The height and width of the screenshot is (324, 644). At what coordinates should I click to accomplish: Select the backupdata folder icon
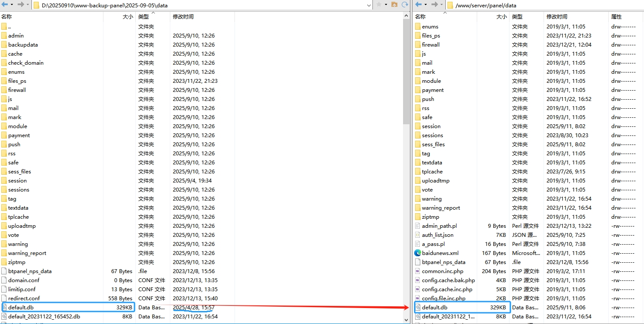4,44
